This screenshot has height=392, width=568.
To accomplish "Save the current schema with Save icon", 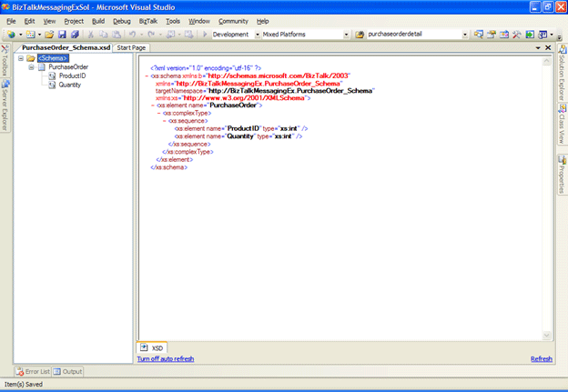I will point(62,35).
